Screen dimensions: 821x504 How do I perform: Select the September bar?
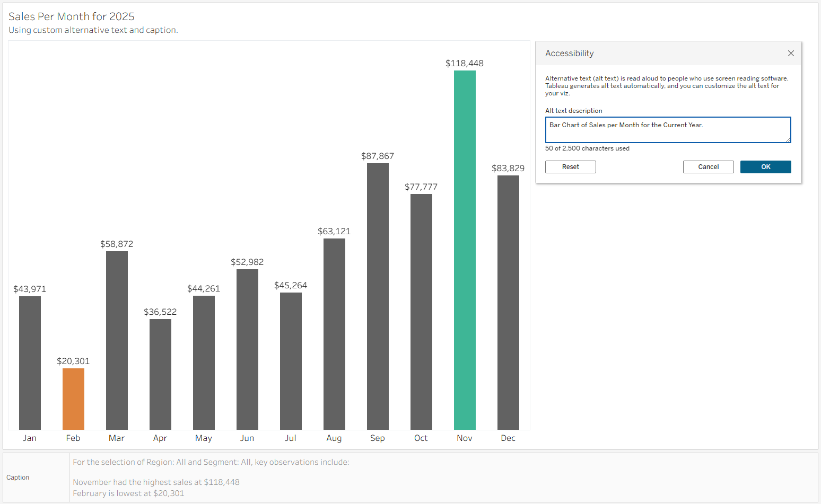point(378,296)
